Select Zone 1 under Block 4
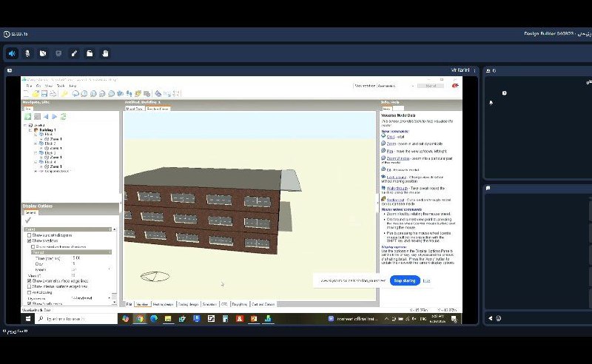 tap(56, 166)
